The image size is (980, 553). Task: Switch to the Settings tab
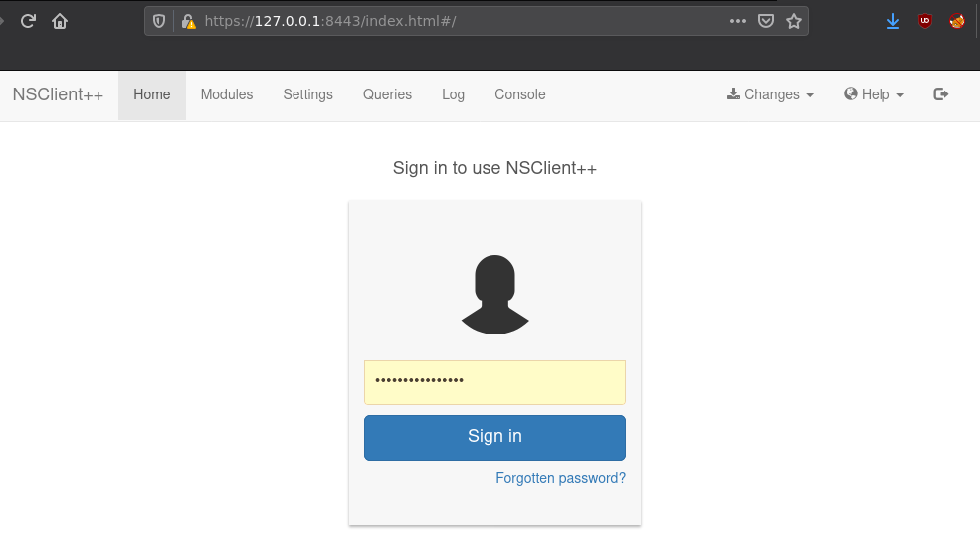point(307,94)
